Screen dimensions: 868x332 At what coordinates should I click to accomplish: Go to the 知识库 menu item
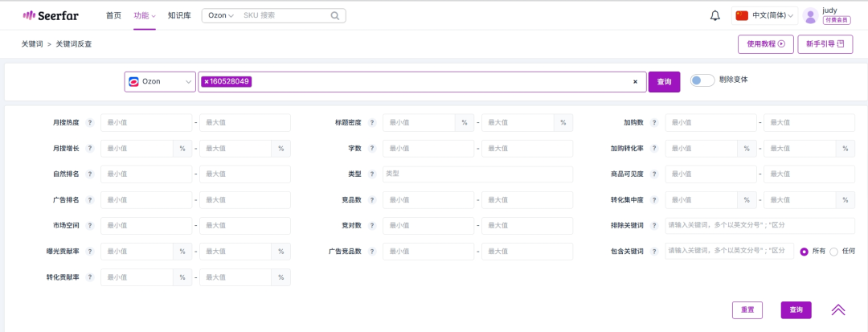point(179,15)
